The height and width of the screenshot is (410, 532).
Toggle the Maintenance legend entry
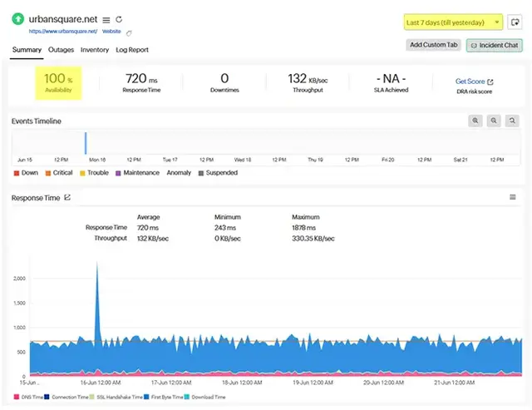coord(137,173)
